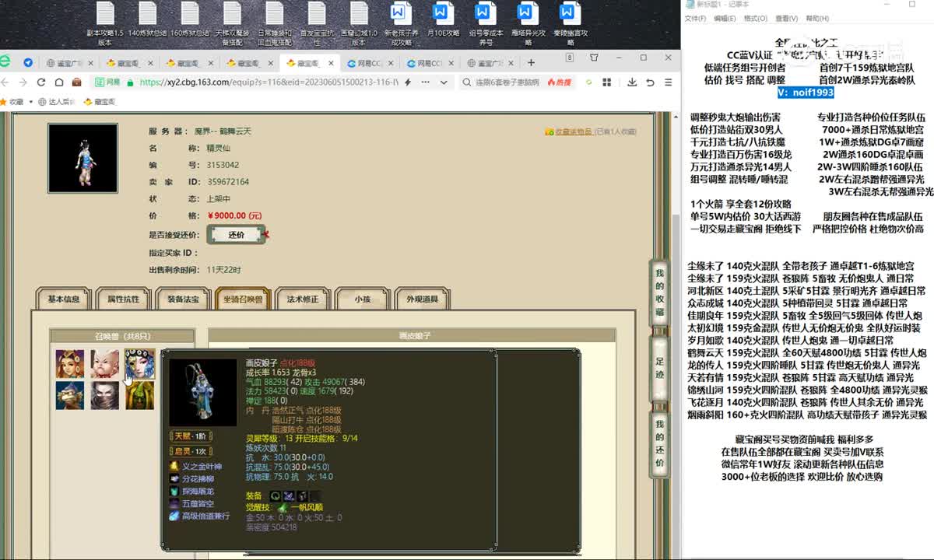Click the 义之金叶神 skill icon
This screenshot has height=560, width=934.
tap(174, 467)
